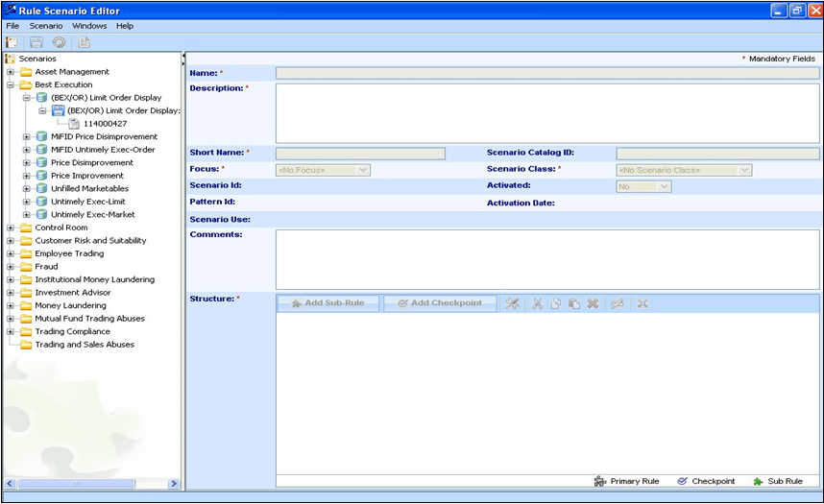Viewport: 824px width, 504px height.
Task: Click in the Scenario Catalog ID field
Action: 717,154
